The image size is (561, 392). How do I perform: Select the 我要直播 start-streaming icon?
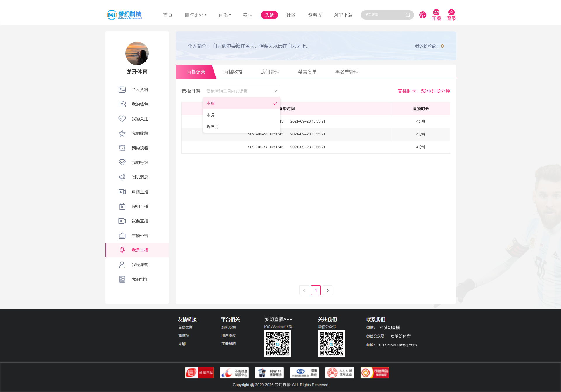[122, 221]
